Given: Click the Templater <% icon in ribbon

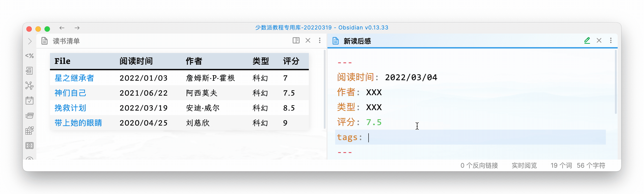Looking at the screenshot, I should [x=30, y=56].
